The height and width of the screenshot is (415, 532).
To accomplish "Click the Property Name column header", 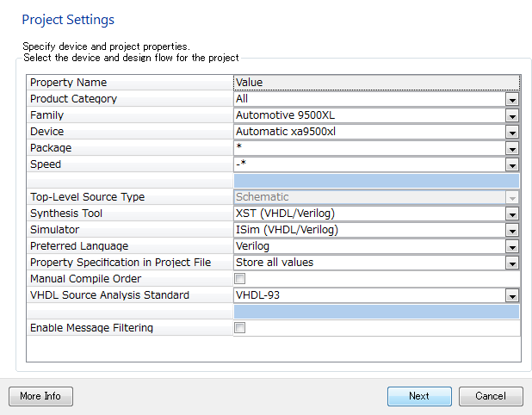I will point(130,83).
